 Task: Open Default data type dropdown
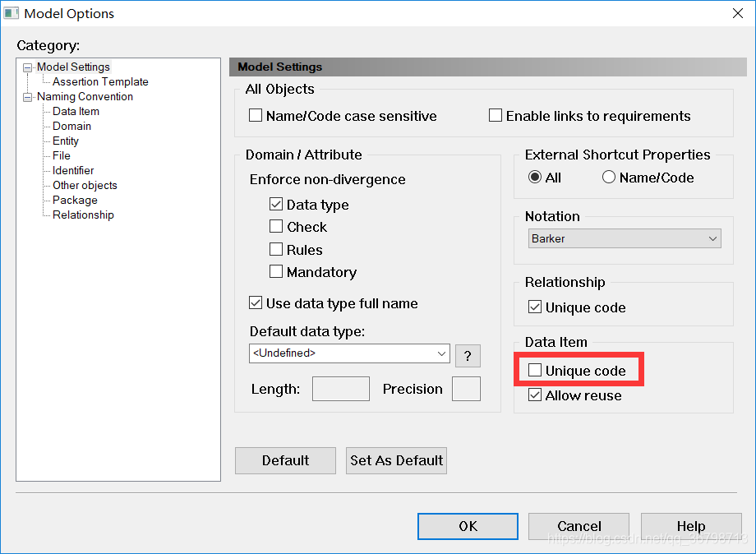[x=349, y=353]
